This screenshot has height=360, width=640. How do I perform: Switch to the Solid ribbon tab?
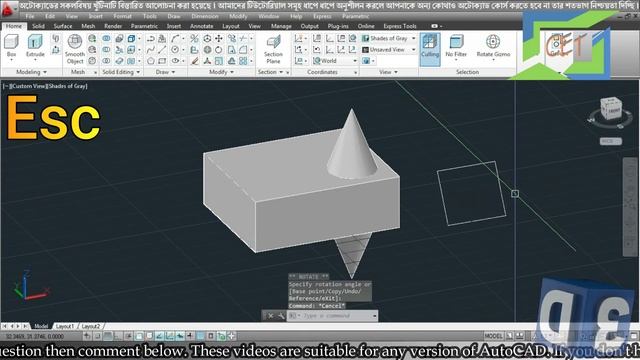[38, 26]
